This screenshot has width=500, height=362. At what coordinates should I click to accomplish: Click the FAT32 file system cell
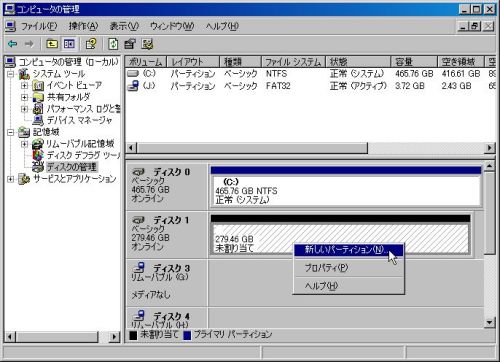point(278,86)
